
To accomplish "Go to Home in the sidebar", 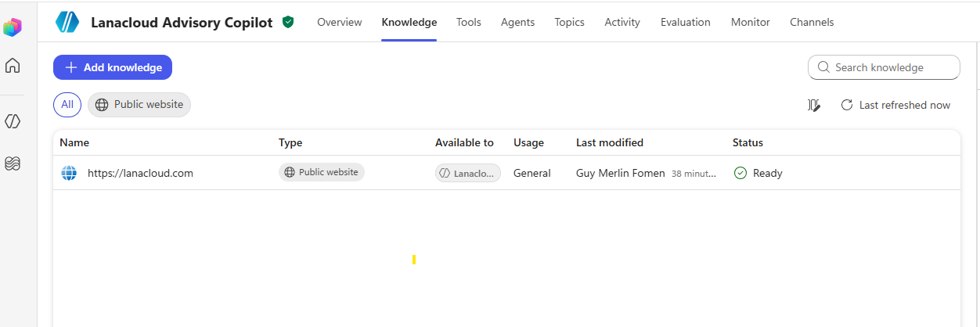I will (13, 66).
